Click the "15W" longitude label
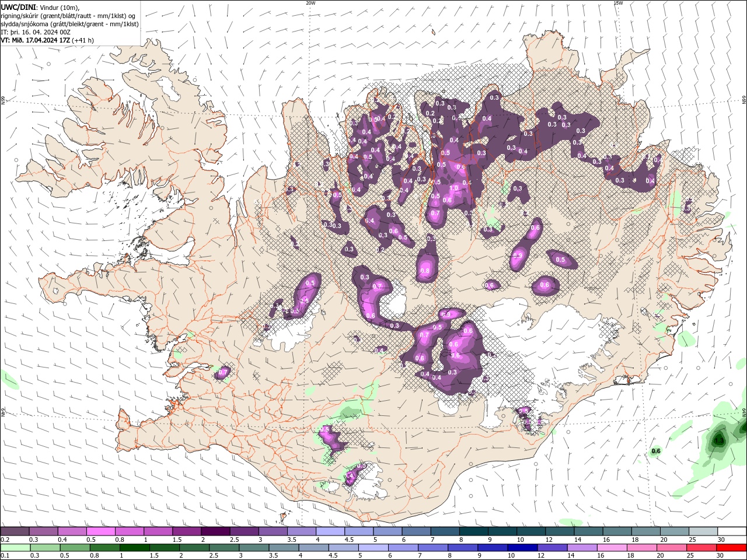 tap(618, 3)
